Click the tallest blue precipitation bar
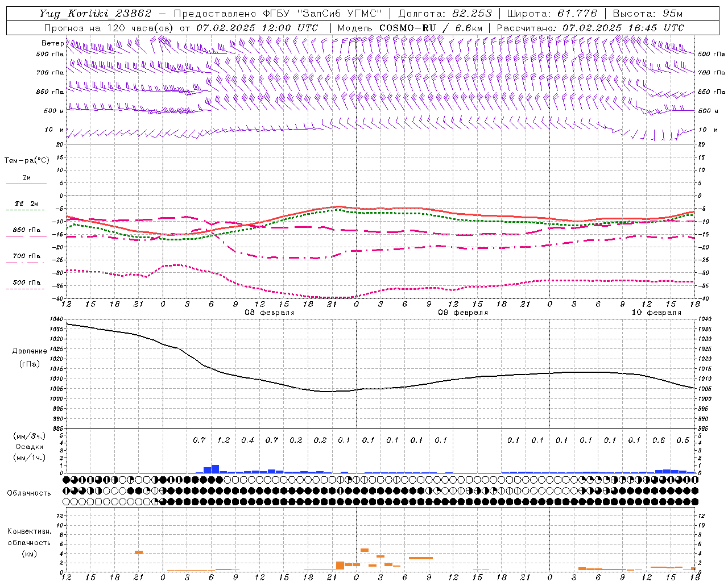 [215, 469]
